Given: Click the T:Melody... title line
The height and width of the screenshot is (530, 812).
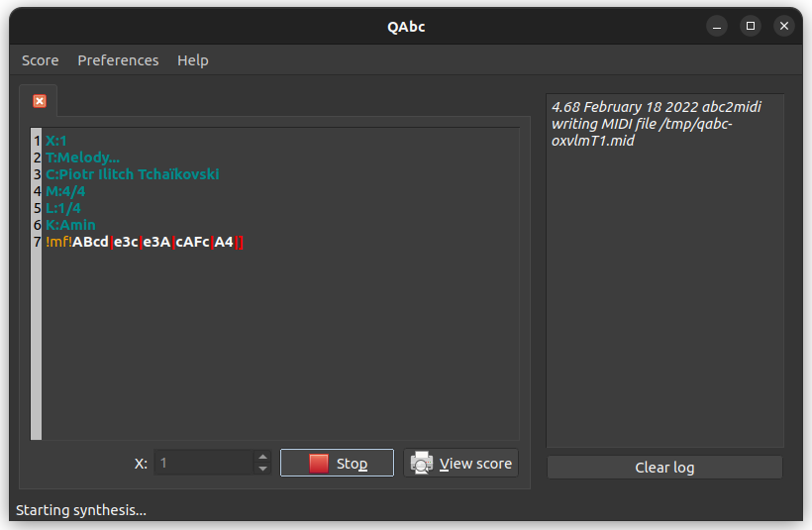Looking at the screenshot, I should point(82,158).
